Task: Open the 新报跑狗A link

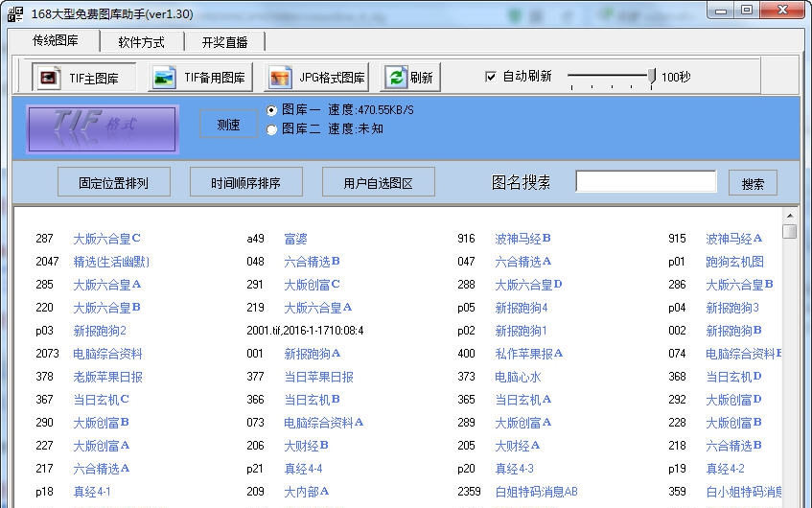Action: point(313,354)
